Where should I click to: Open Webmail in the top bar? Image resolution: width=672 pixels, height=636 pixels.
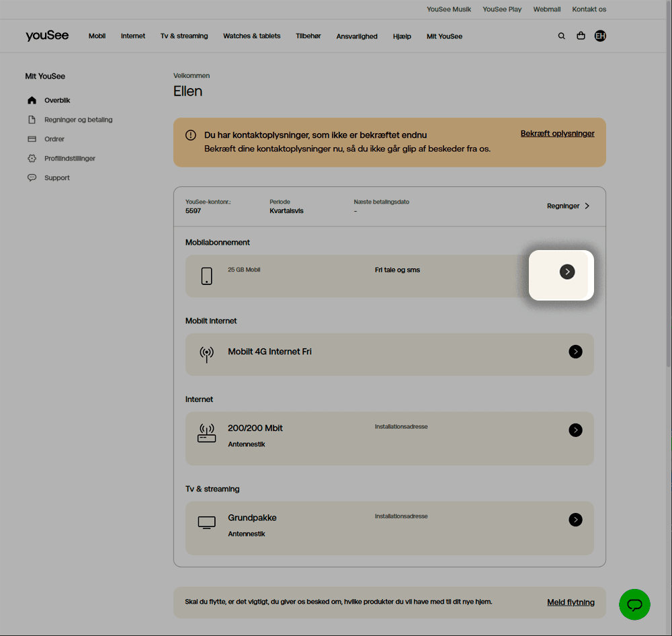pyautogui.click(x=546, y=9)
